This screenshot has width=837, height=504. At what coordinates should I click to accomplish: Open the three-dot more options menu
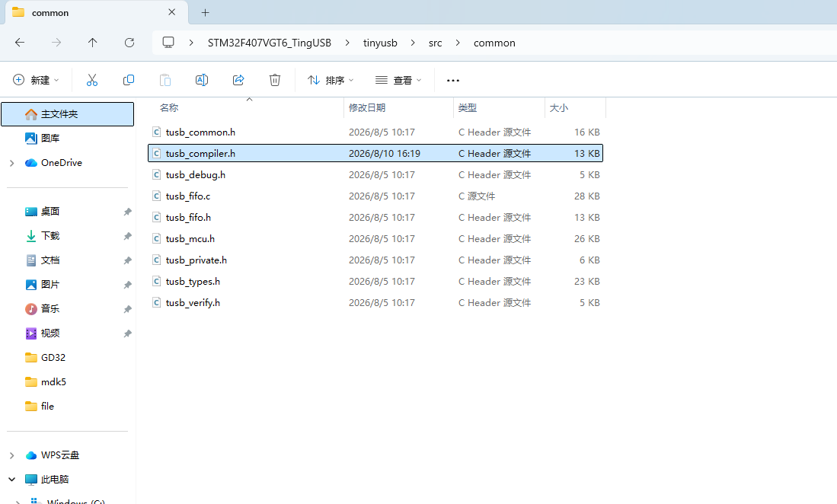point(452,81)
